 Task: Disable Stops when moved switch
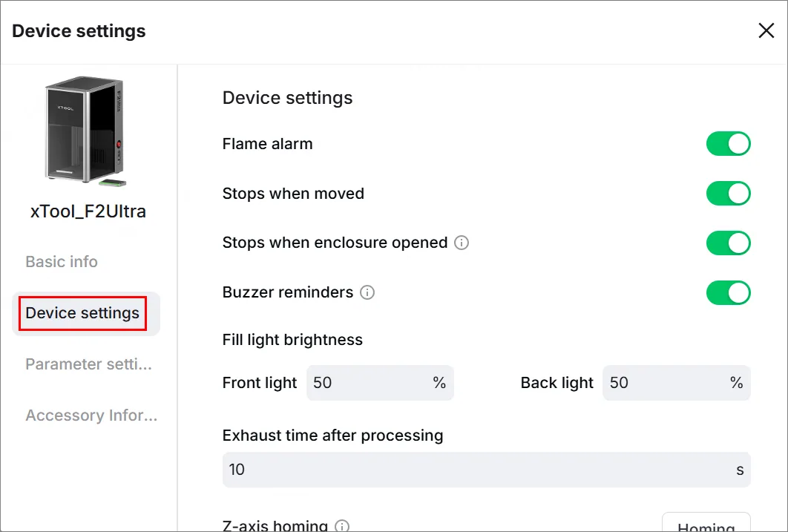[728, 194]
